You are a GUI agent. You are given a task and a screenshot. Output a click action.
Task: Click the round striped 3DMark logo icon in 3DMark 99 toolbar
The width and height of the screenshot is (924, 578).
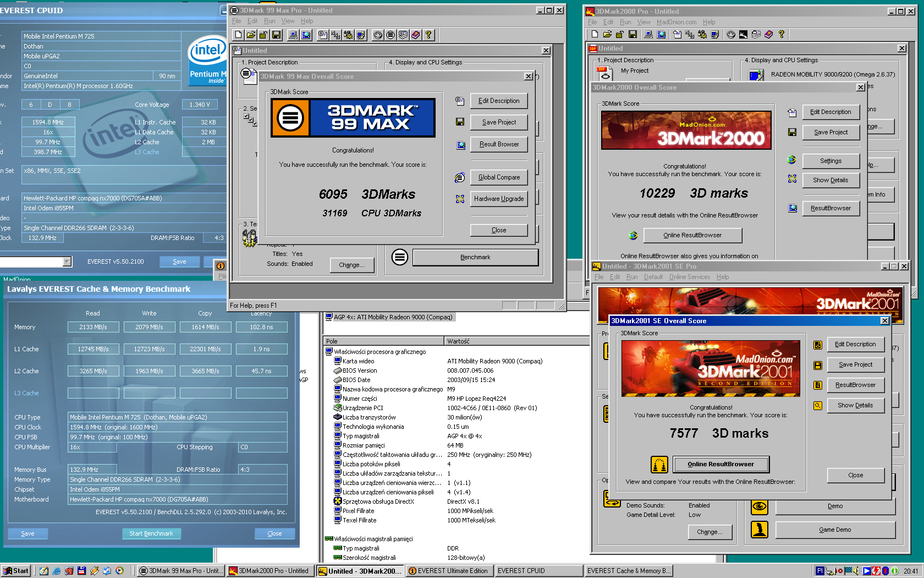tap(391, 35)
